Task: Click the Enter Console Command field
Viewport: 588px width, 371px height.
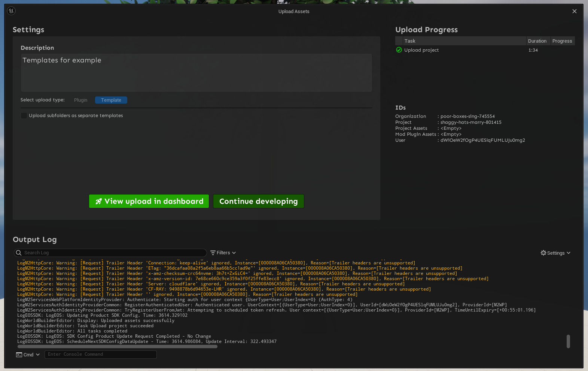Action: point(100,355)
